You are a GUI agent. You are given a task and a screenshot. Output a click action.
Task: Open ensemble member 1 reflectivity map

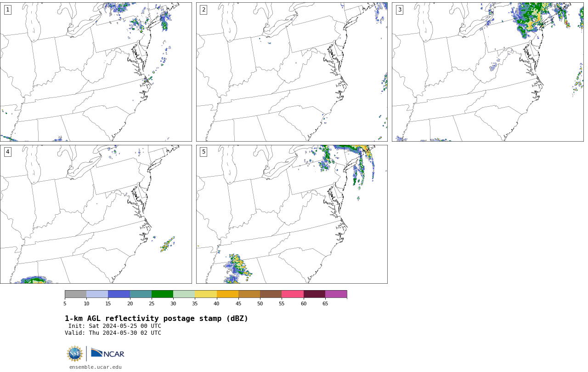pos(96,72)
